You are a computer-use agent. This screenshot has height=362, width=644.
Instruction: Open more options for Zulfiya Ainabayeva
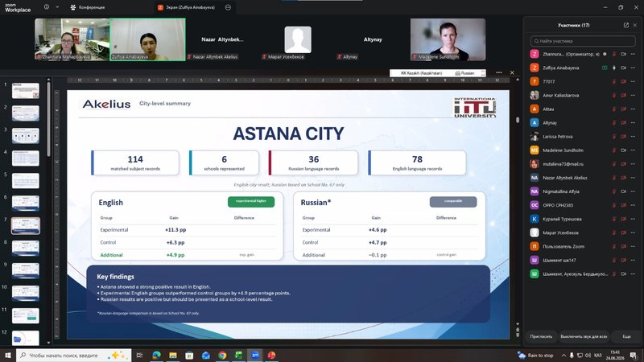pyautogui.click(x=633, y=68)
